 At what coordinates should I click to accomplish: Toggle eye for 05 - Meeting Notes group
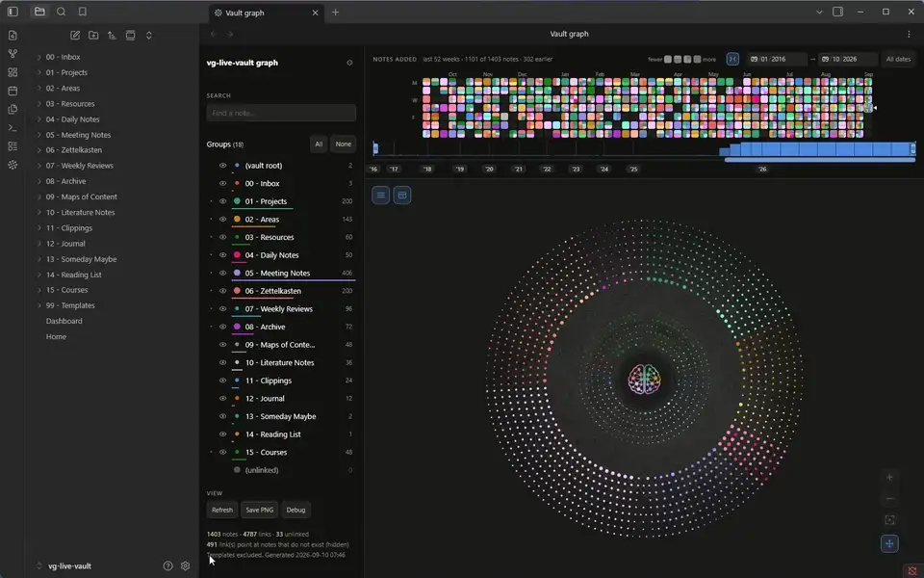coord(222,273)
